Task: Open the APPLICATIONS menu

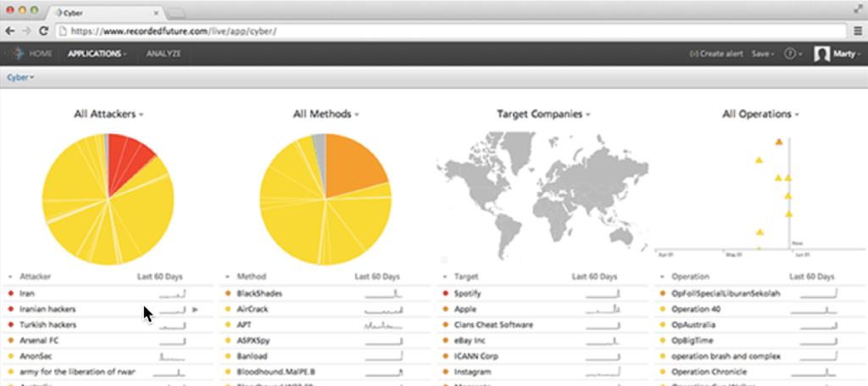Action: pos(97,53)
